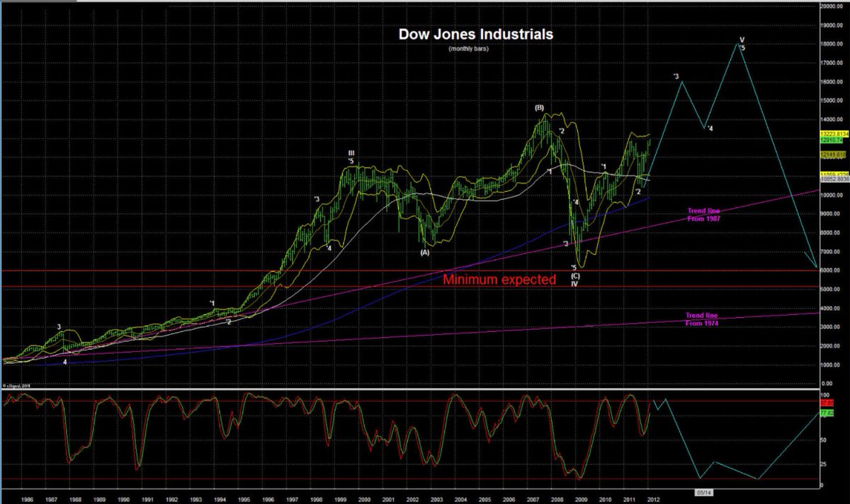Click the (B) wave label at the 2007 peak
Viewport: 850px width, 504px height.
[x=539, y=108]
